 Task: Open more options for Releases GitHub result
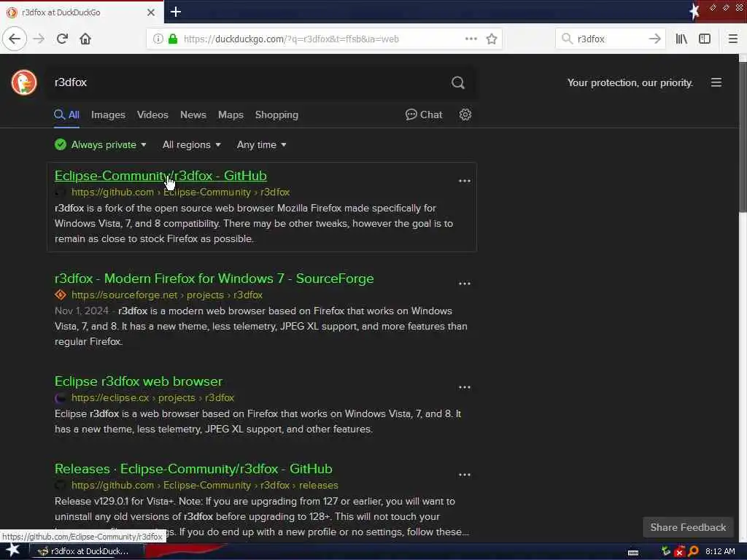coord(465,475)
